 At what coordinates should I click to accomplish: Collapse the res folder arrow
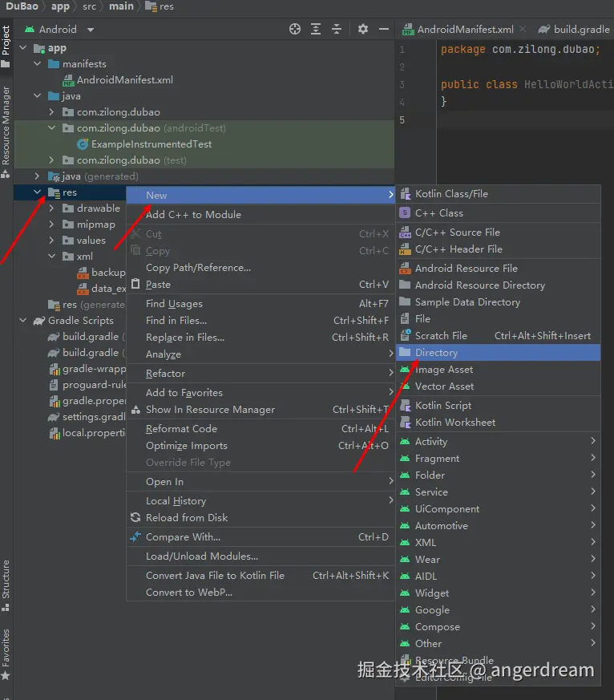[38, 192]
